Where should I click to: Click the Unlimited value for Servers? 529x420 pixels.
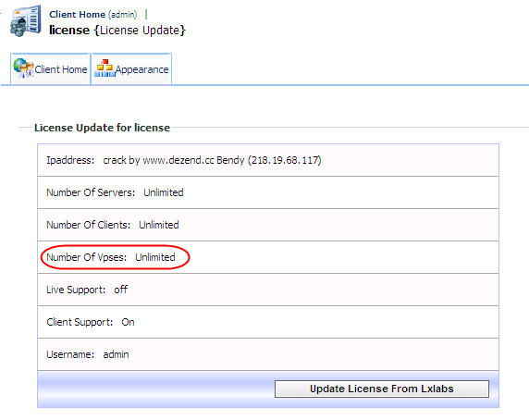point(164,192)
